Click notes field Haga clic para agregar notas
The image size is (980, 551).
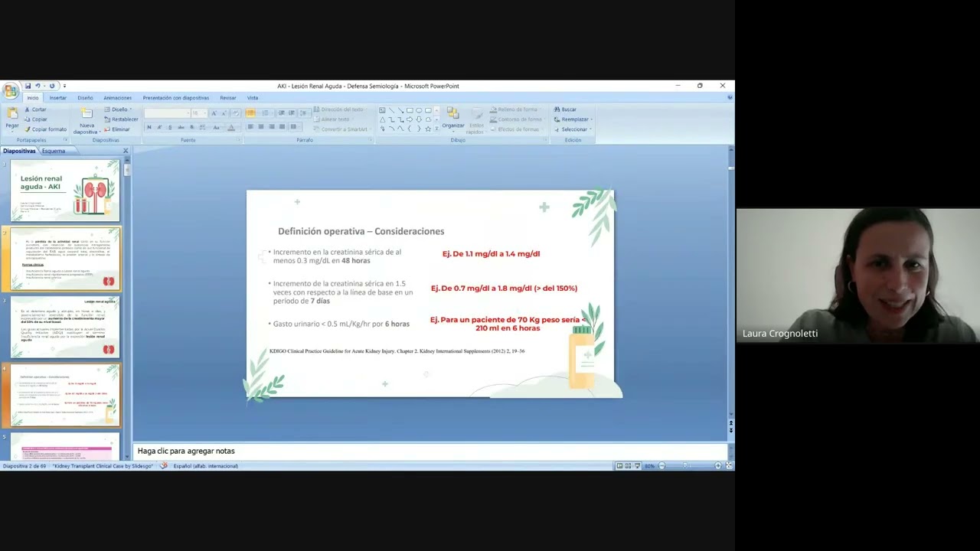(430, 452)
